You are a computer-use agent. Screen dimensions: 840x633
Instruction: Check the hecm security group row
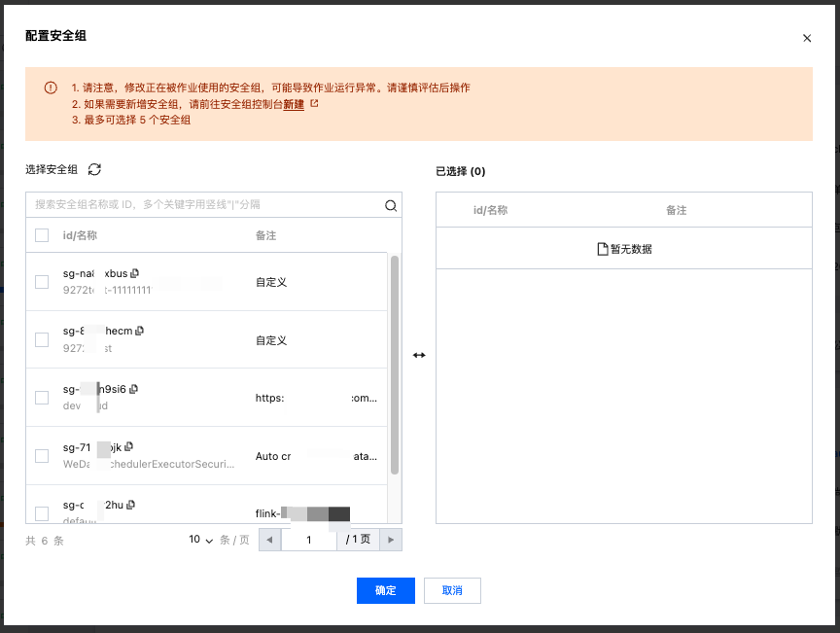click(42, 339)
